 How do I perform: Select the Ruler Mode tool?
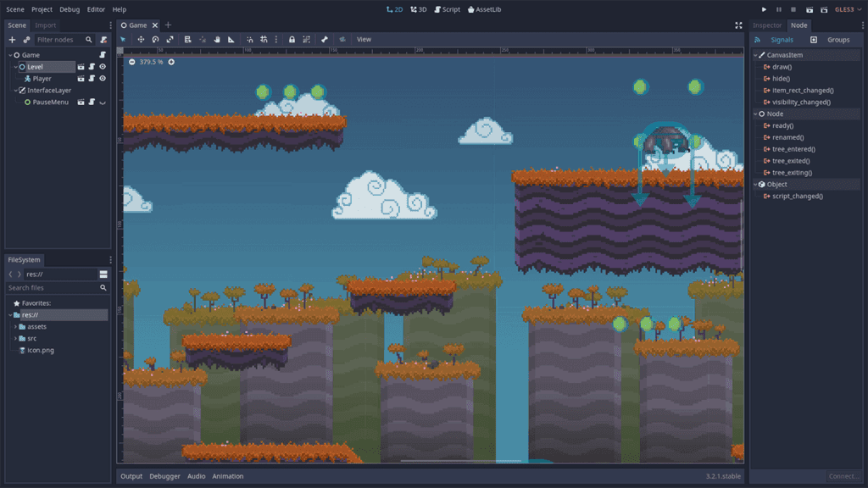[231, 39]
